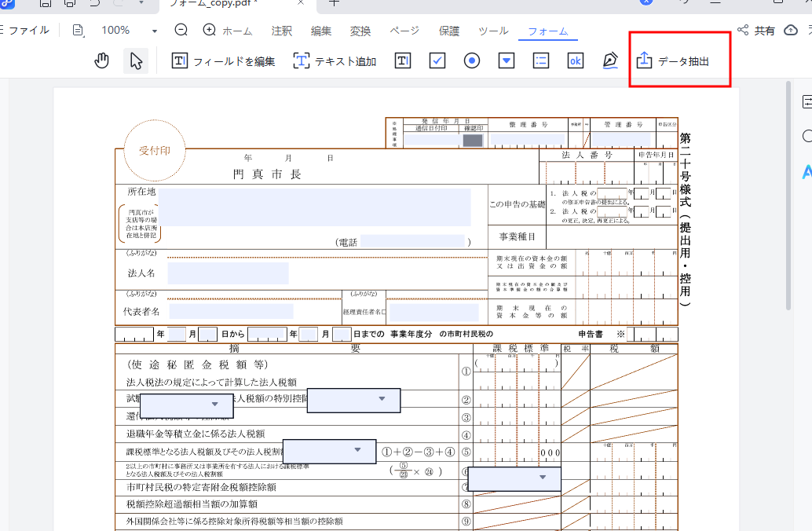Screen dimensions: 812x531
Task: Click the データ抽出 button
Action: click(678, 59)
